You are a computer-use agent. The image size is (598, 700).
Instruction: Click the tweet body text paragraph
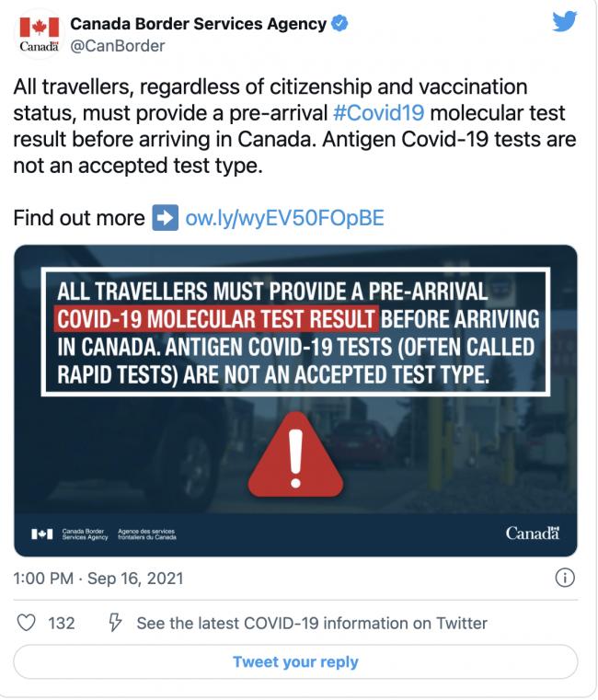294,126
